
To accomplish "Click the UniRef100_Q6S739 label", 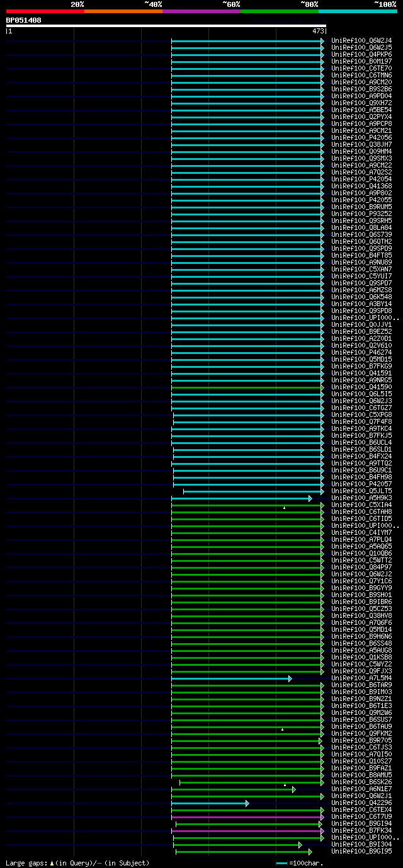I will (x=361, y=234).
